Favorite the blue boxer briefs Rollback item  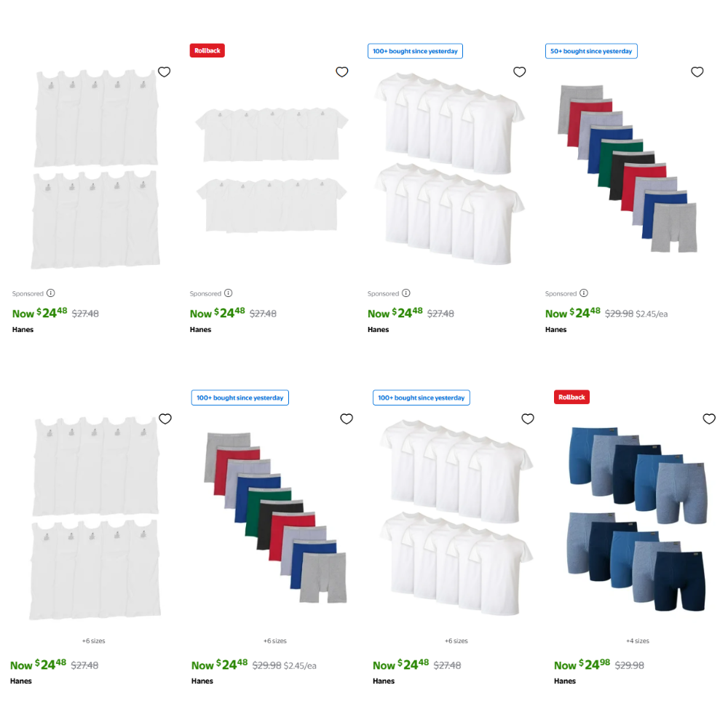pos(709,419)
